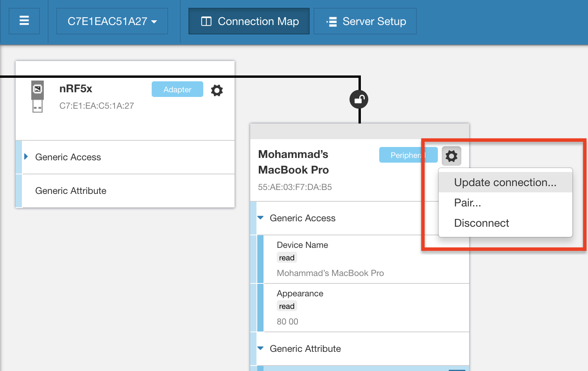The image size is (588, 371).
Task: Click the Adapter badge on nRF5x
Action: point(177,90)
